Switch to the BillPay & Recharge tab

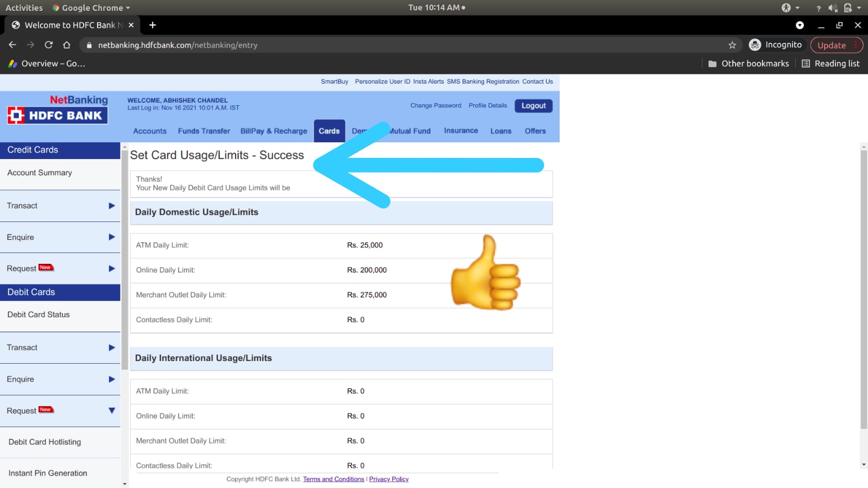click(274, 131)
